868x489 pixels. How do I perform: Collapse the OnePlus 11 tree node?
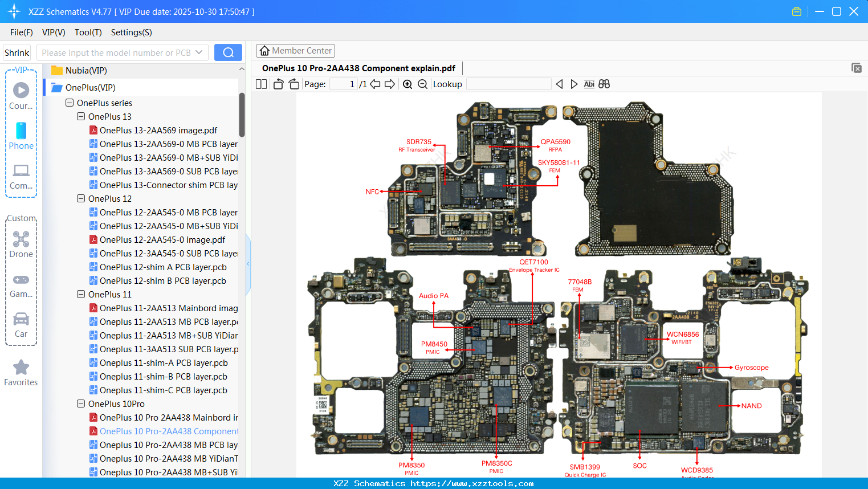(x=80, y=294)
